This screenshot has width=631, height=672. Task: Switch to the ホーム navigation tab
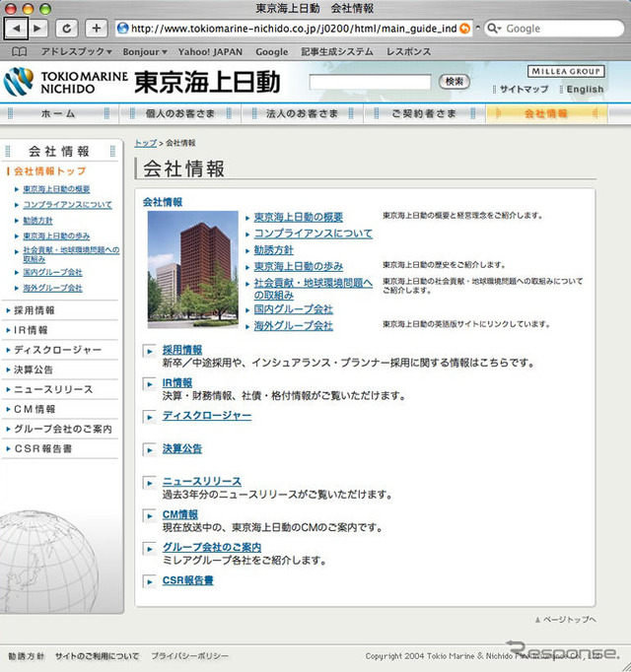tap(58, 113)
